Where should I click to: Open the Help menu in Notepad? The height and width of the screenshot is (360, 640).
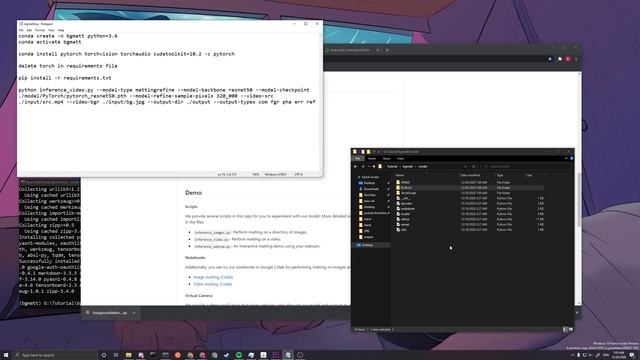coord(61,30)
